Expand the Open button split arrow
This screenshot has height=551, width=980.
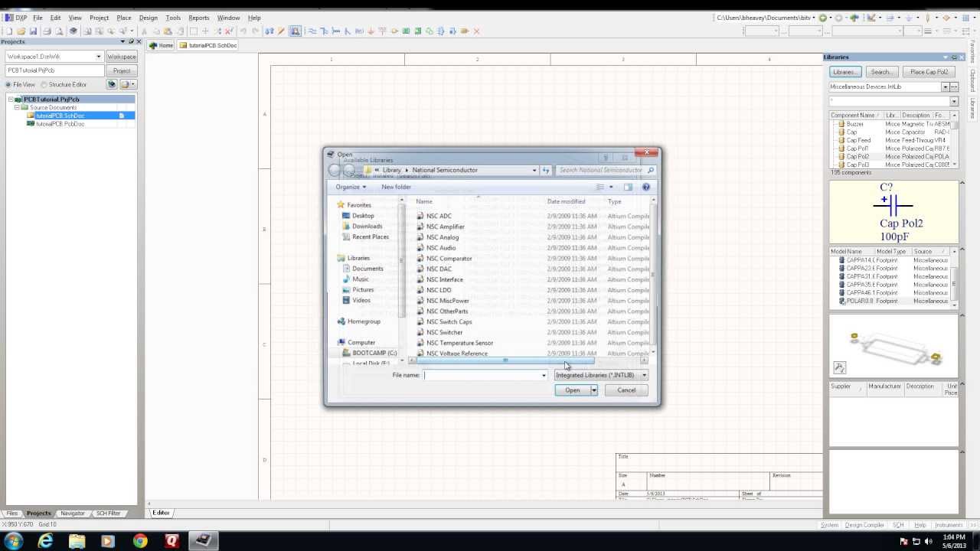tap(593, 390)
